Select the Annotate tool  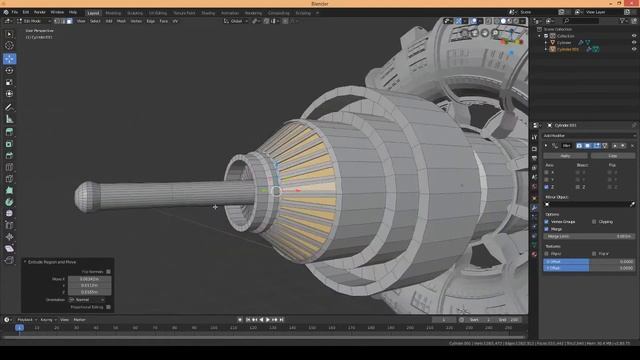point(9,107)
